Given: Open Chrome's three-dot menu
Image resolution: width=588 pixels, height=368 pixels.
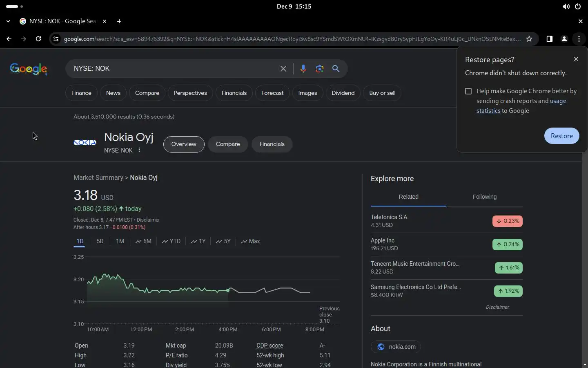Looking at the screenshot, I should pyautogui.click(x=579, y=39).
